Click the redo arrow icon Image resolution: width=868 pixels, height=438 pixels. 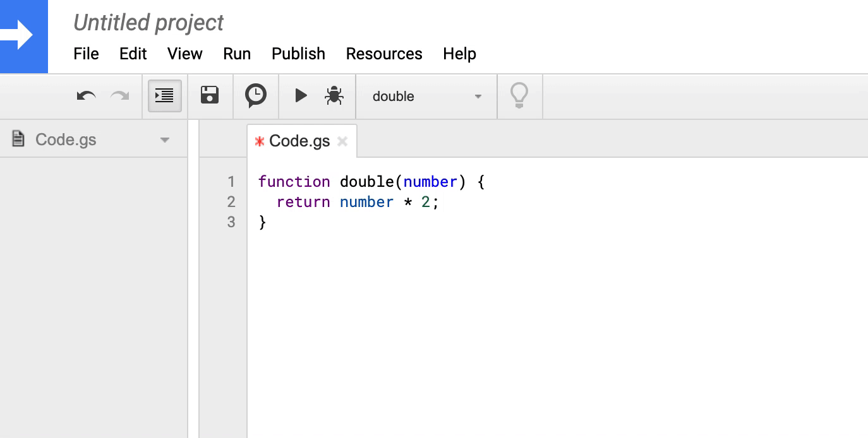(119, 96)
